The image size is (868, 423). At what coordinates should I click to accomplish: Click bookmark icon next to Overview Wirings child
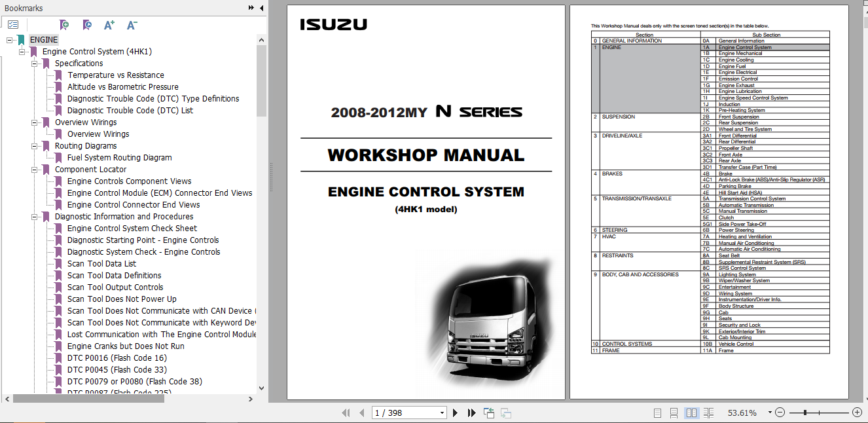pyautogui.click(x=58, y=134)
